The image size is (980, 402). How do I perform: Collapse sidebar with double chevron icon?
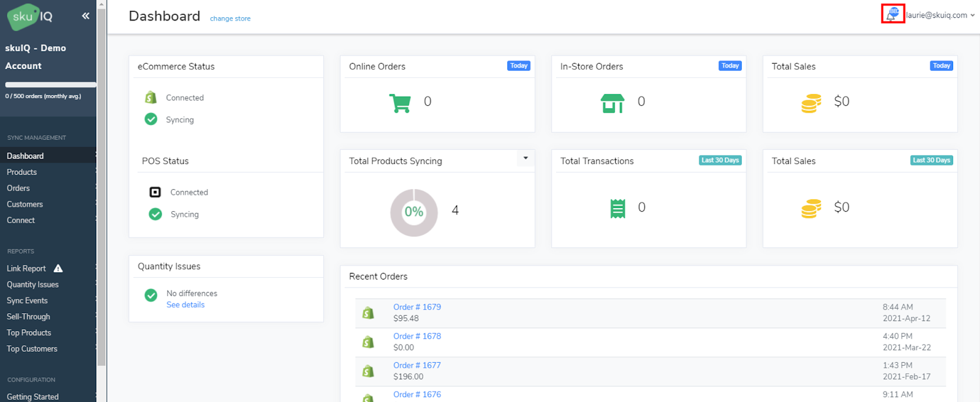[86, 16]
